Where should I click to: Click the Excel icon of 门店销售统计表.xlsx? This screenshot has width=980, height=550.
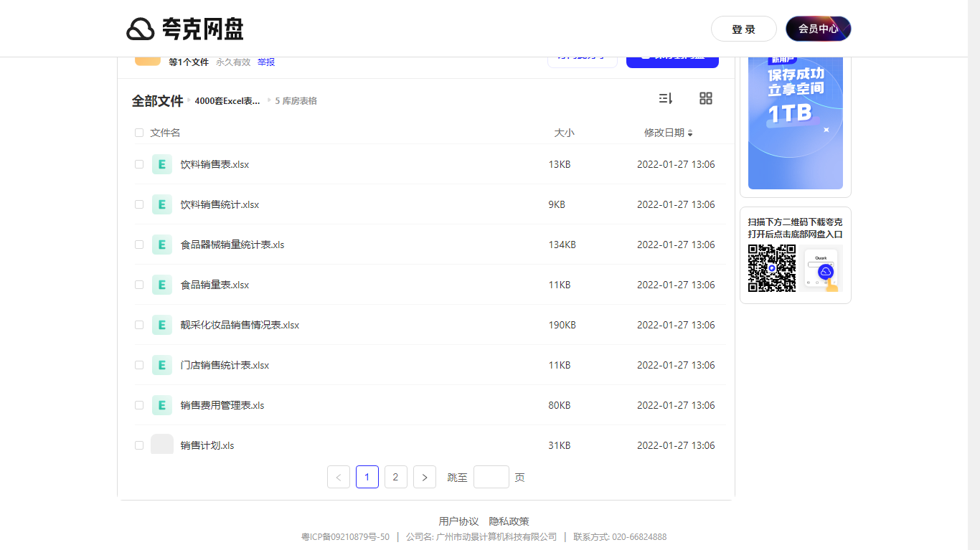click(x=161, y=365)
